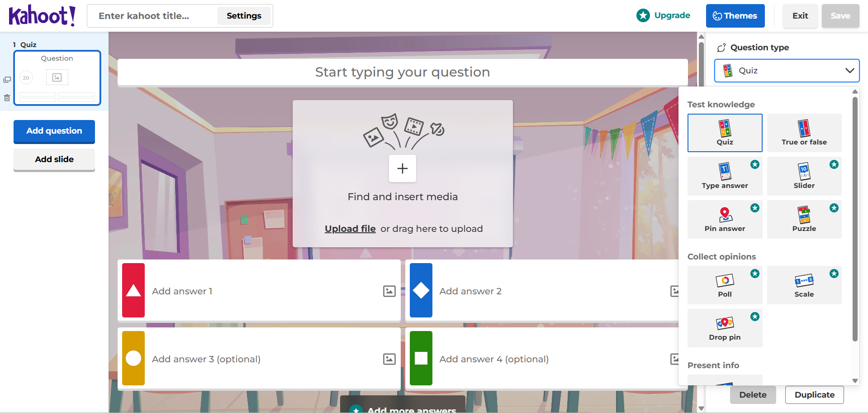This screenshot has width=868, height=413.
Task: Click the trash icon beside question thumbnail
Action: [x=7, y=97]
